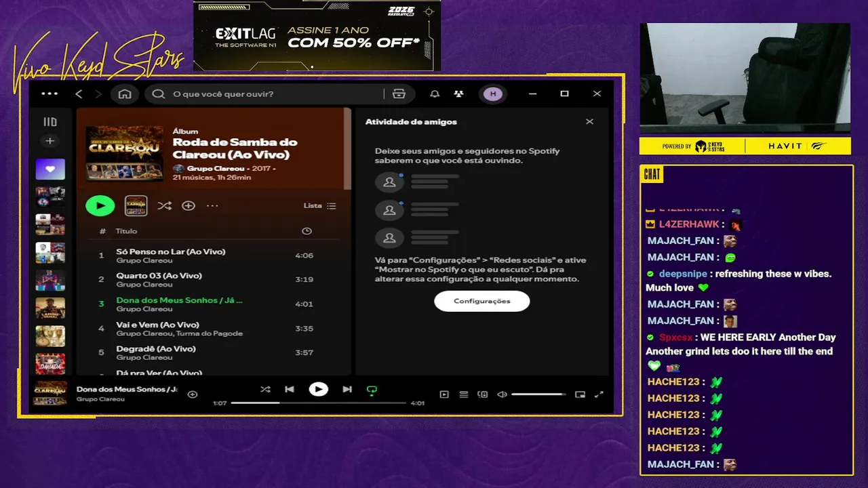Image resolution: width=868 pixels, height=488 pixels.
Task: Select track 'Degradê (Ao Vivo)'
Action: (x=214, y=352)
